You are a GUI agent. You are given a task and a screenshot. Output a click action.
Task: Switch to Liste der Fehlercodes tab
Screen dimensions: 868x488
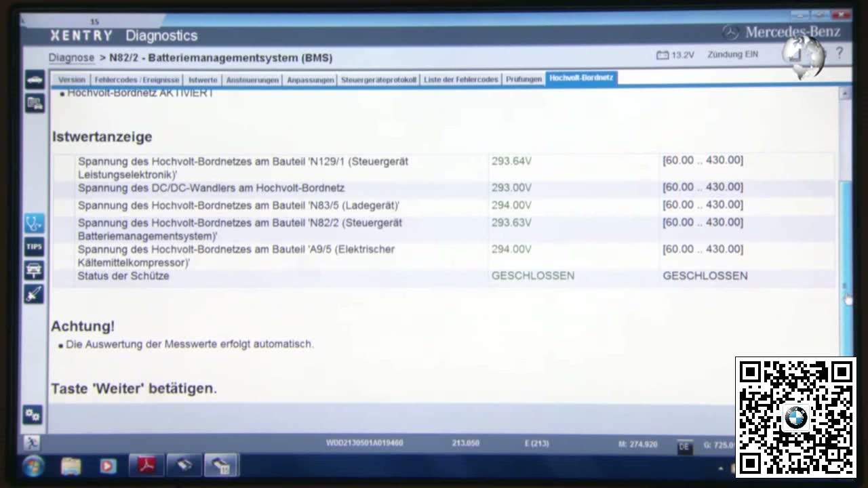(x=461, y=79)
